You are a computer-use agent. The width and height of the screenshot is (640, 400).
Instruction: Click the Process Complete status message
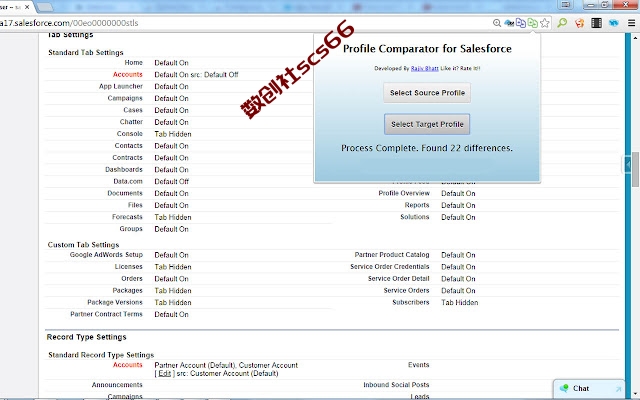point(427,148)
